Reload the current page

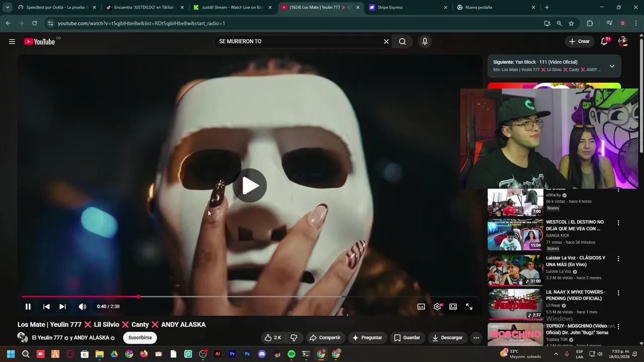pos(34,23)
